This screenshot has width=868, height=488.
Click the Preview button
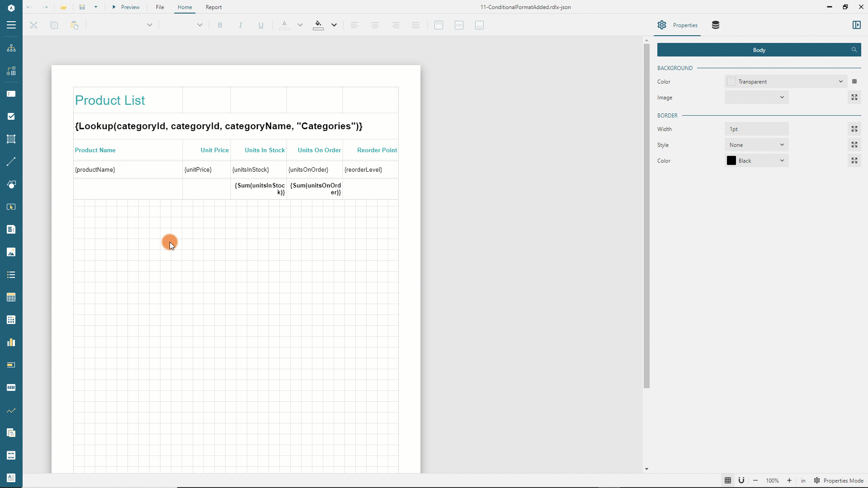[126, 7]
